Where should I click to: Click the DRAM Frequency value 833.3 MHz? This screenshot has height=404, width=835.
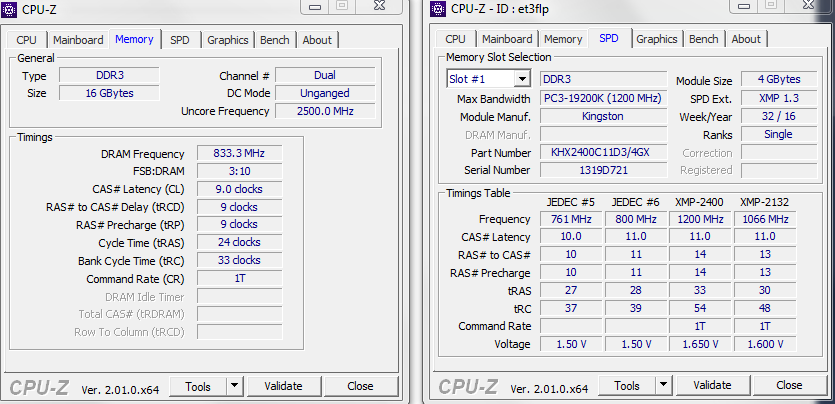point(239,153)
